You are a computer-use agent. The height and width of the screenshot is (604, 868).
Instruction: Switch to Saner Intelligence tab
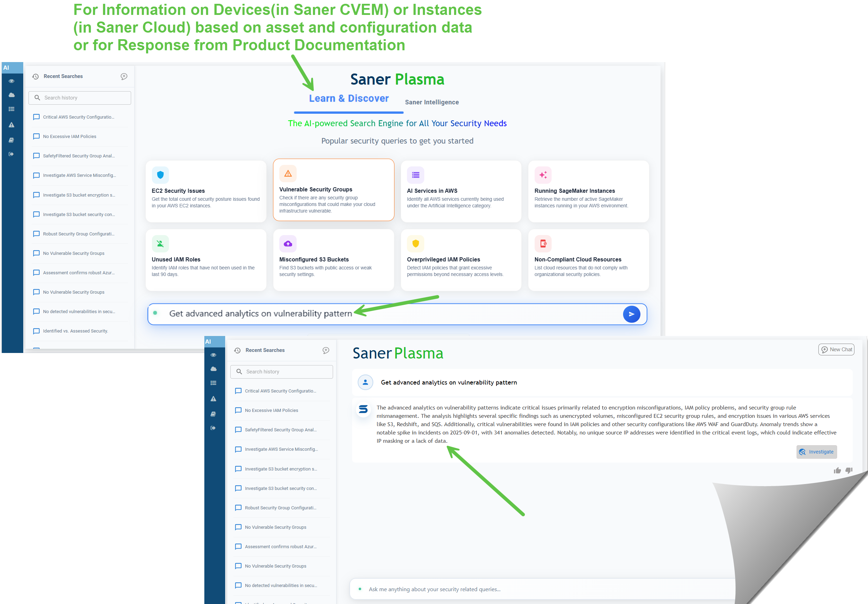coord(432,102)
